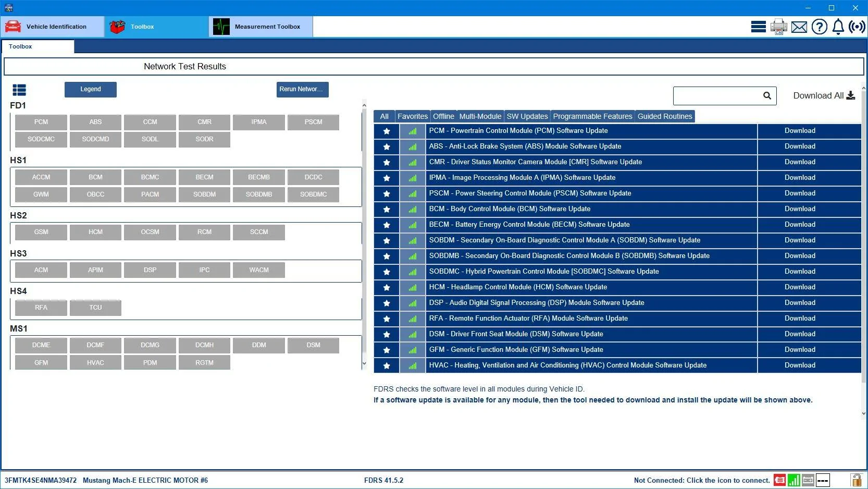Click the Legend button
The width and height of the screenshot is (868, 489).
point(91,89)
